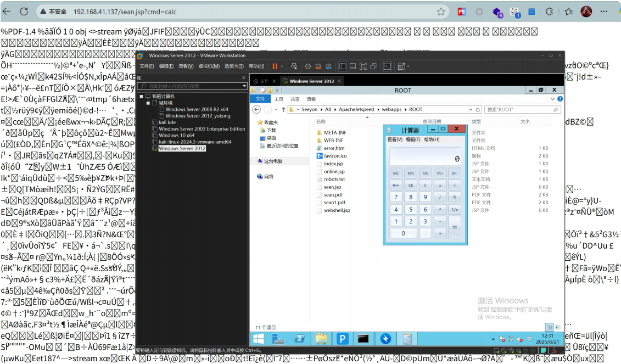Click the 搜索"ROOT" search box
This screenshot has width=621, height=364.
(x=522, y=110)
